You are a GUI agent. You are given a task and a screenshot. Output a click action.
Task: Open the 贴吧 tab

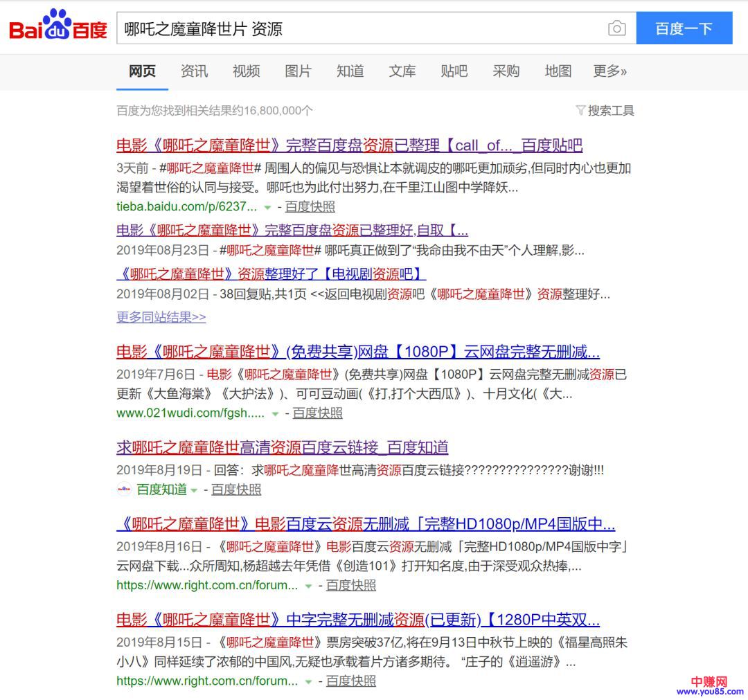[x=454, y=71]
